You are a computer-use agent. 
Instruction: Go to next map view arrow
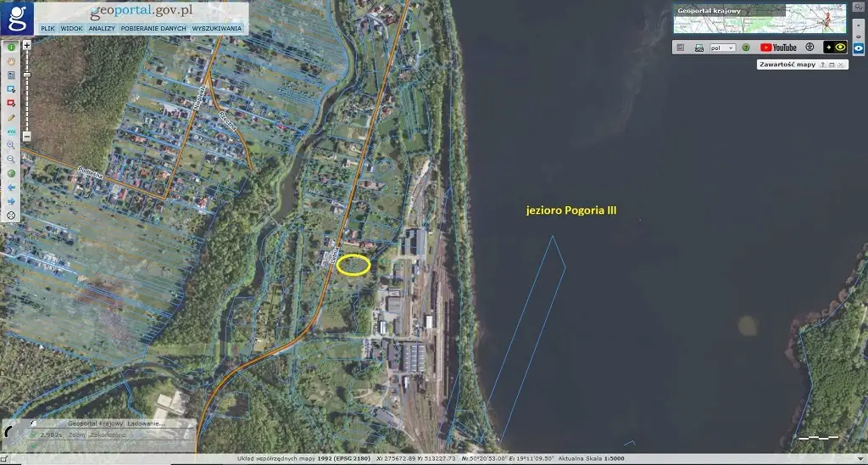tap(12, 202)
